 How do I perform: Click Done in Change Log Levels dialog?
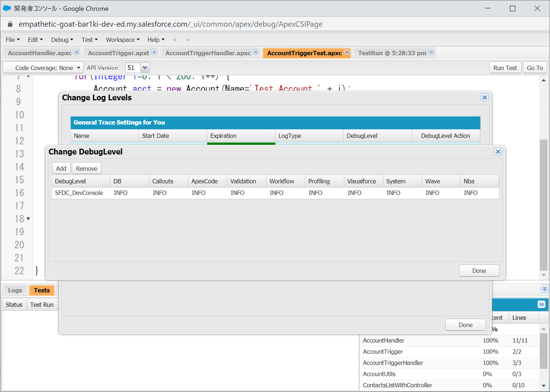point(466,325)
